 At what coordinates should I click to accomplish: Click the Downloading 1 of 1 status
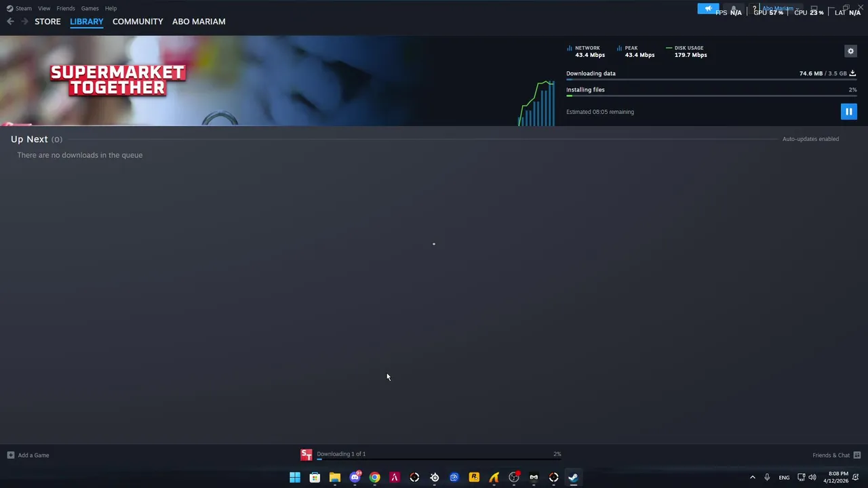coord(341,454)
